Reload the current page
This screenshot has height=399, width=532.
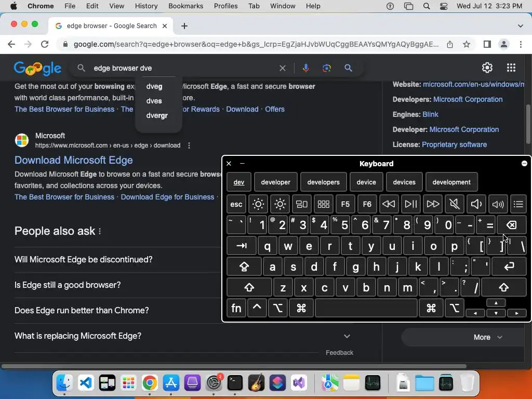(x=45, y=44)
